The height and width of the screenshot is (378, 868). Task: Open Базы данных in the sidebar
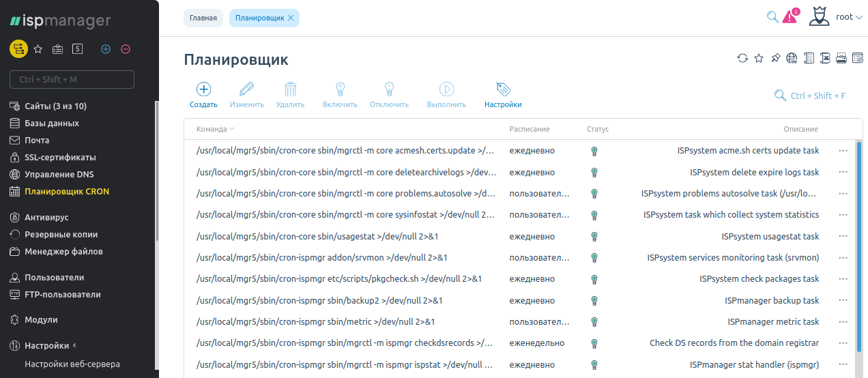pos(52,123)
